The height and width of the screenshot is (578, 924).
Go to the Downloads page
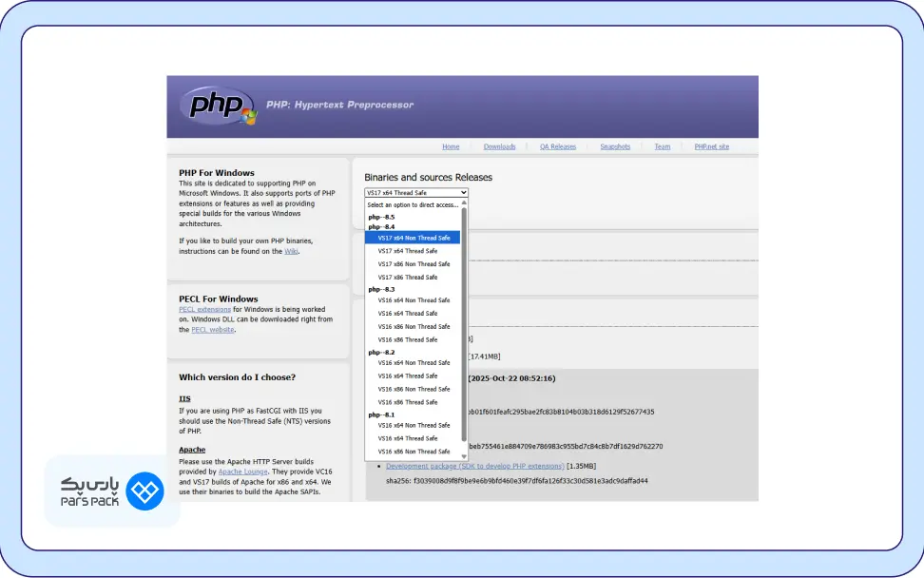pos(500,146)
